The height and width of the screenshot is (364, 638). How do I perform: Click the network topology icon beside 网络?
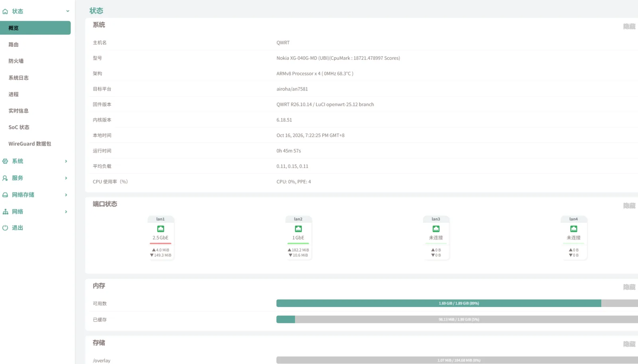[5, 212]
